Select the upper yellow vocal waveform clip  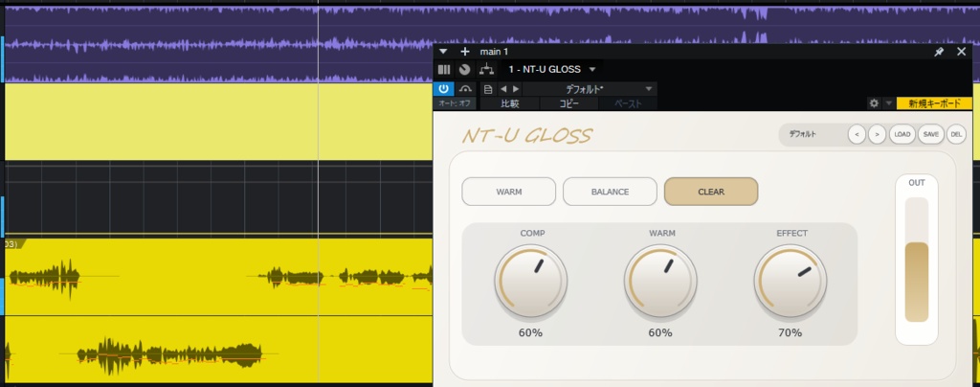[x=219, y=277]
